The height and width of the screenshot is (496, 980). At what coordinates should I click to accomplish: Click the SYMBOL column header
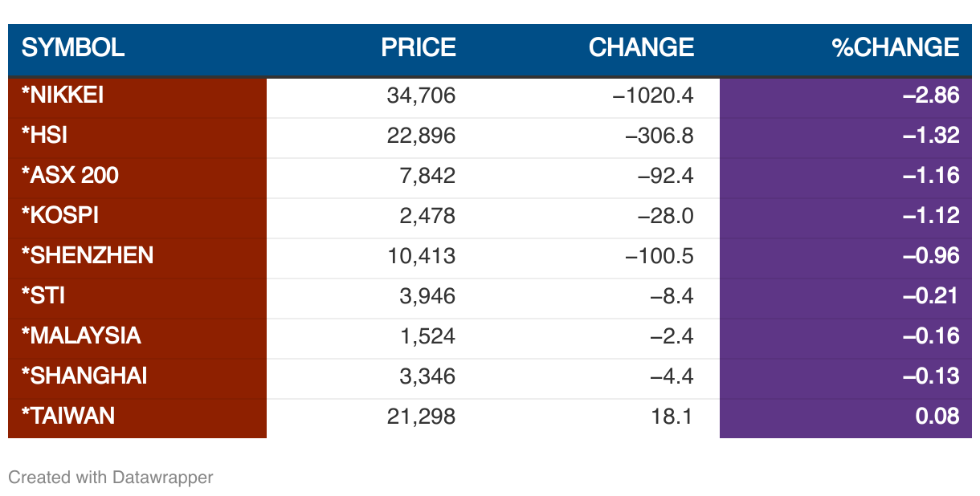73,47
